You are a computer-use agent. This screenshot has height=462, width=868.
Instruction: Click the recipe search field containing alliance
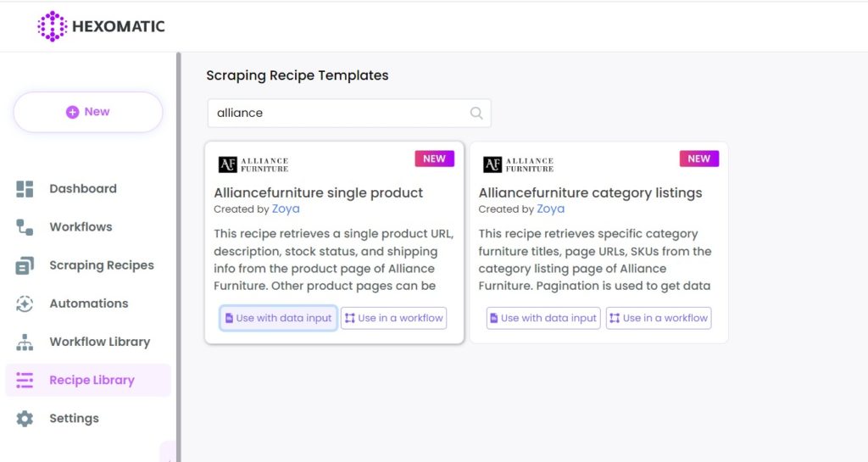pos(349,113)
